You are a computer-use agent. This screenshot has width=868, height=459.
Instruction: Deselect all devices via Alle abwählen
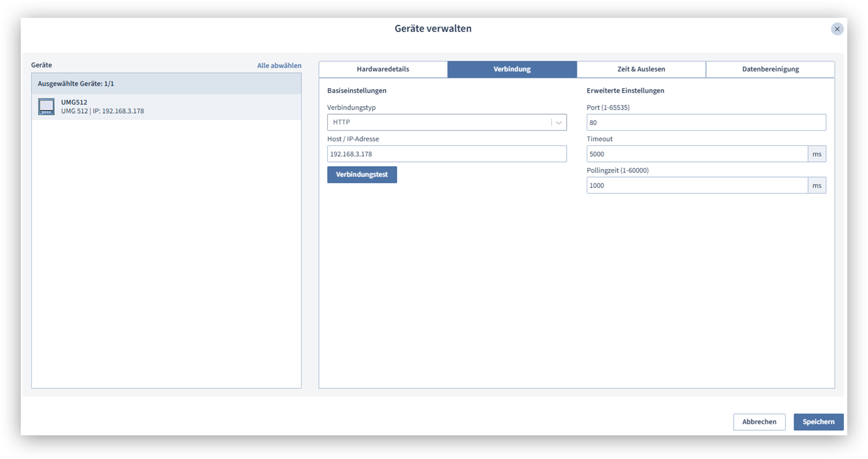(x=279, y=65)
